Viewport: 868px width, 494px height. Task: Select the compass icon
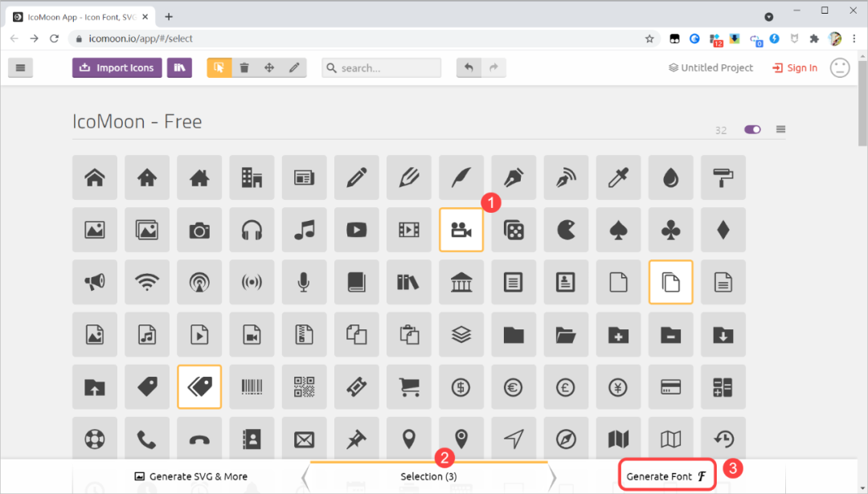(x=566, y=439)
